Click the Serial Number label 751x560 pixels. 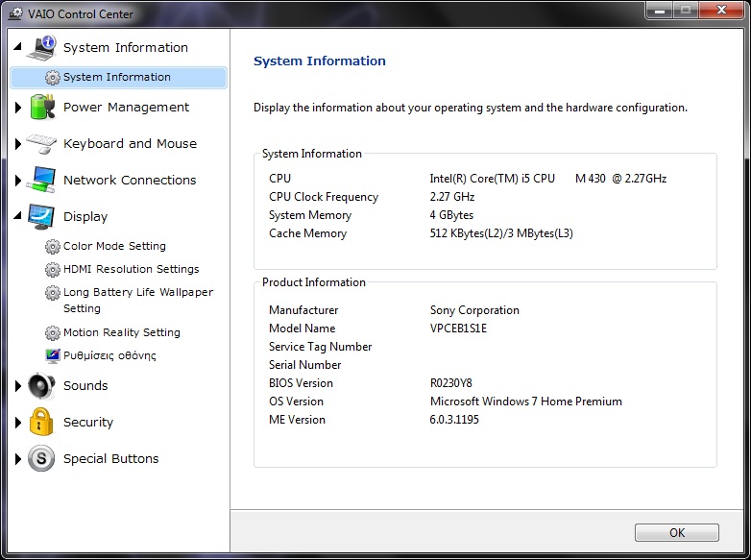pos(305,365)
